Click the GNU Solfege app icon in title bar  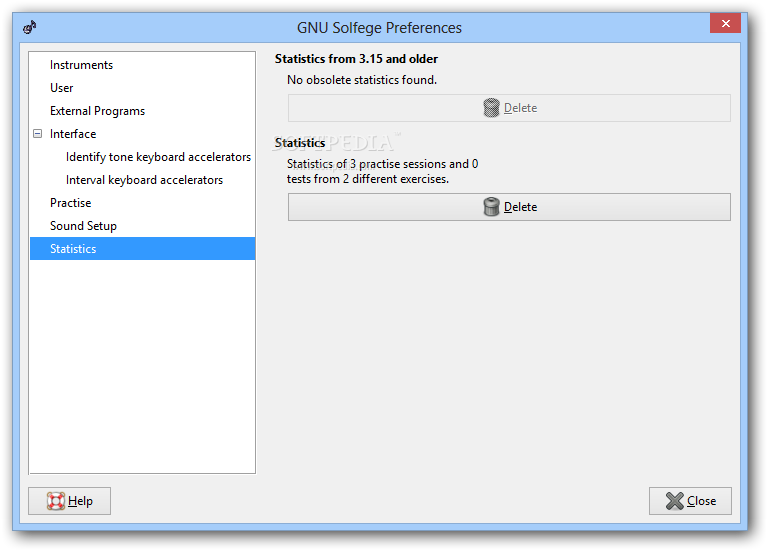[29, 27]
